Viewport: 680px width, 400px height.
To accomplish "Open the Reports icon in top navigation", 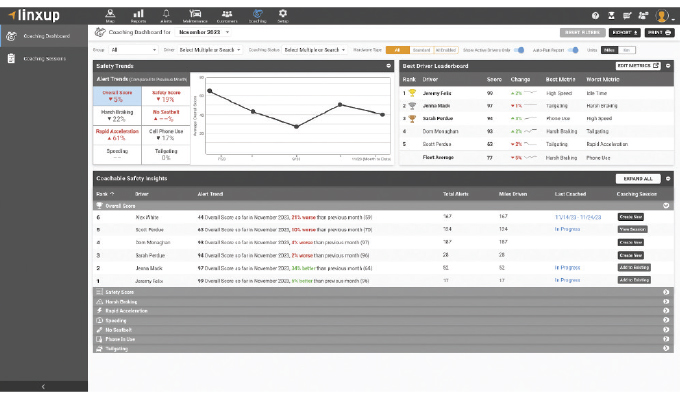I will (138, 15).
